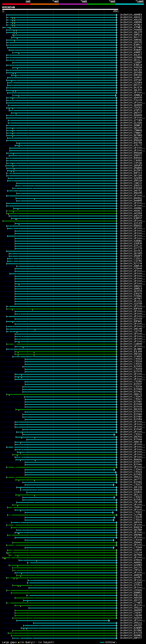The width and height of the screenshot is (146, 644).
Task: Click hit label UniRef100_B4G7B4
Action: [131, 143]
